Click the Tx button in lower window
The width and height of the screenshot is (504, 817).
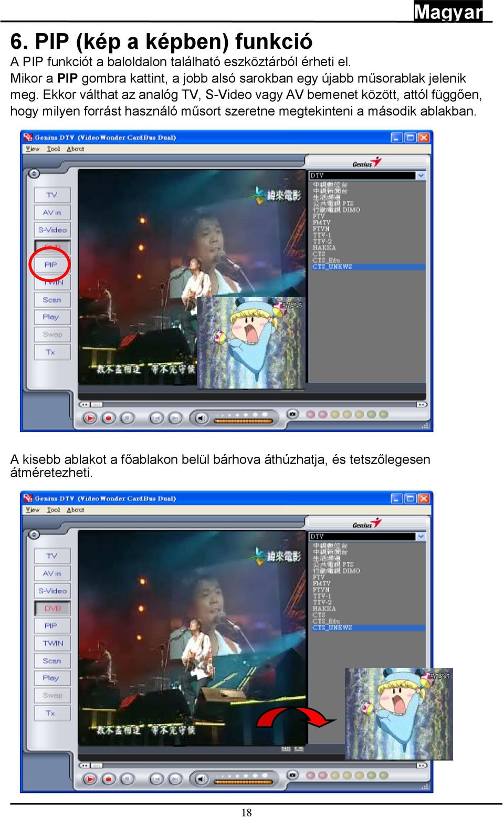point(52,713)
